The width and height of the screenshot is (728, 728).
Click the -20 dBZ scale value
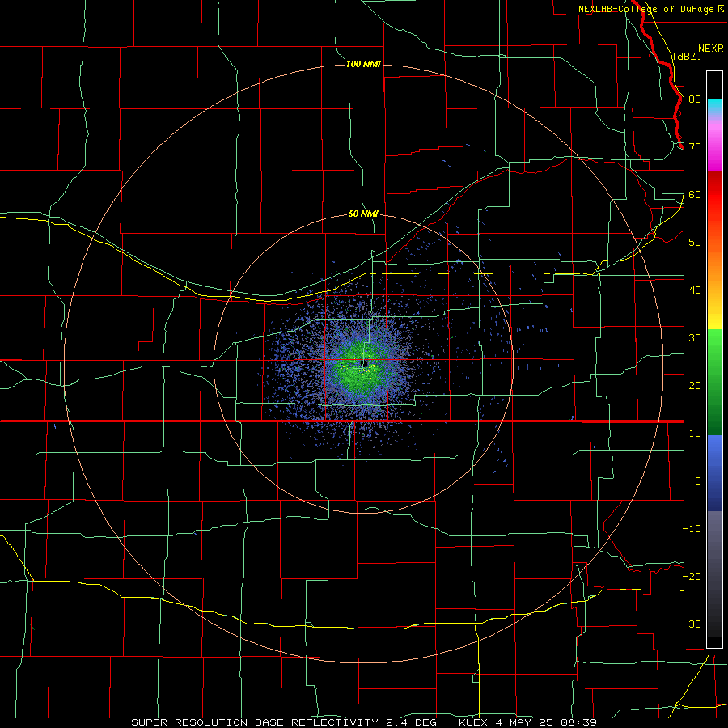[x=692, y=577]
